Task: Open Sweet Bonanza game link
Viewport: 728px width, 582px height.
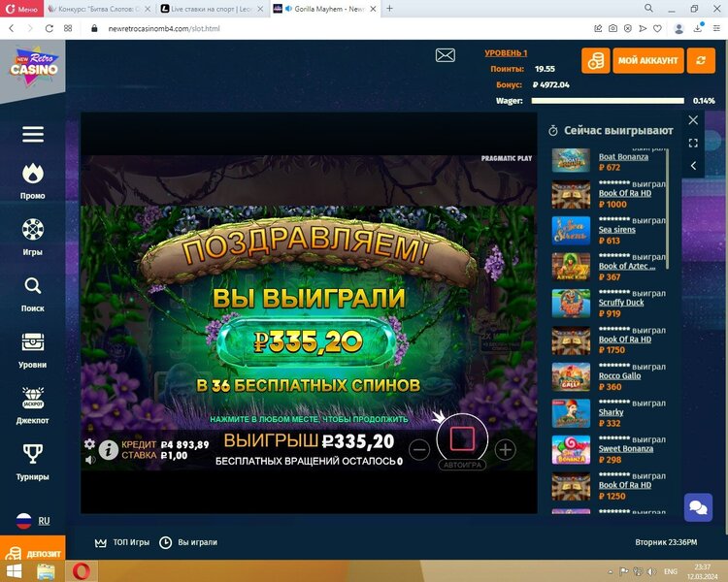Action: [x=625, y=449]
